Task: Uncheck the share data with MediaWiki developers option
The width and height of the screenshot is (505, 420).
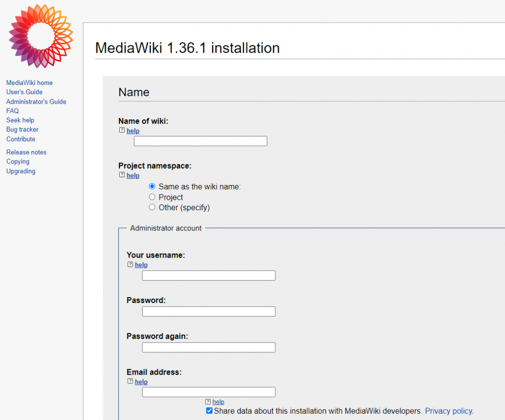Action: click(209, 410)
